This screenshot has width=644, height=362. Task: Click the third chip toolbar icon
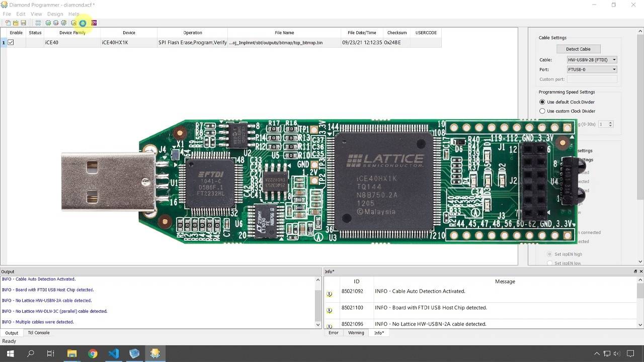coord(63,23)
